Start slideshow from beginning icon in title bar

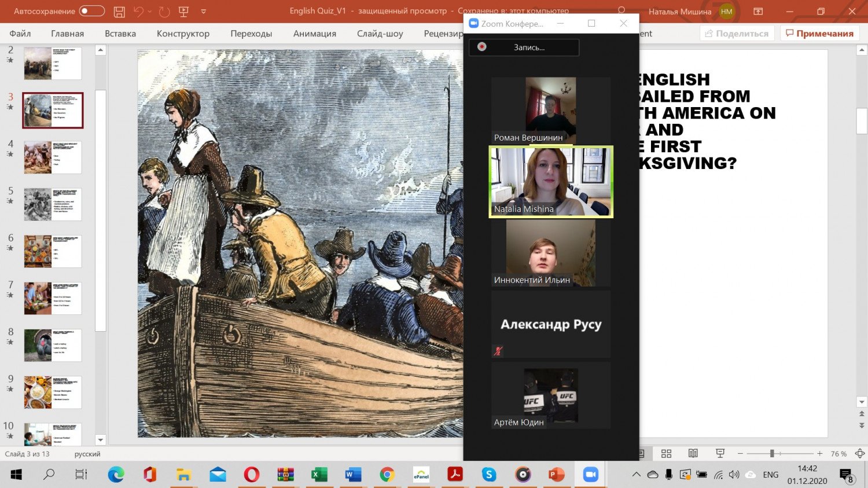183,11
